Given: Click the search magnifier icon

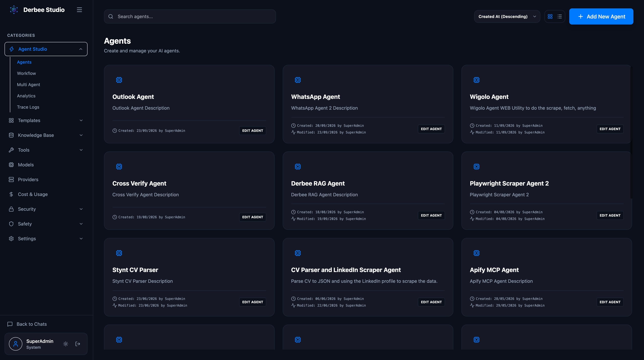Looking at the screenshot, I should point(111,16).
